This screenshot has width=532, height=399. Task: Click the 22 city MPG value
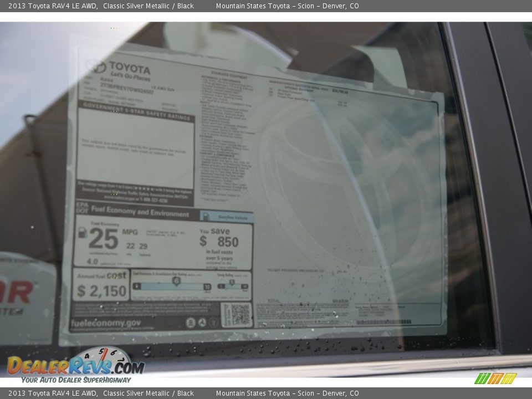[x=130, y=246]
